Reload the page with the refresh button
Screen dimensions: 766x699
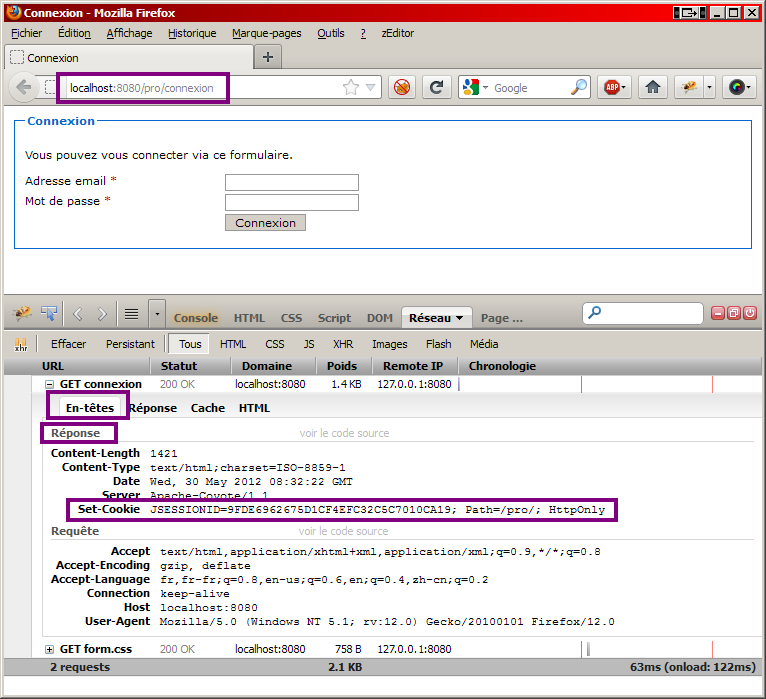[x=436, y=87]
